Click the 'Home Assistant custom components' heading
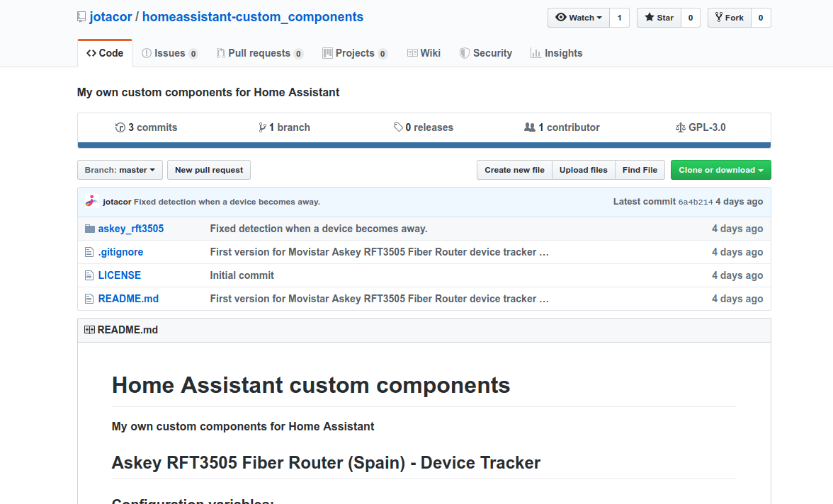Image resolution: width=833 pixels, height=504 pixels. click(x=311, y=385)
